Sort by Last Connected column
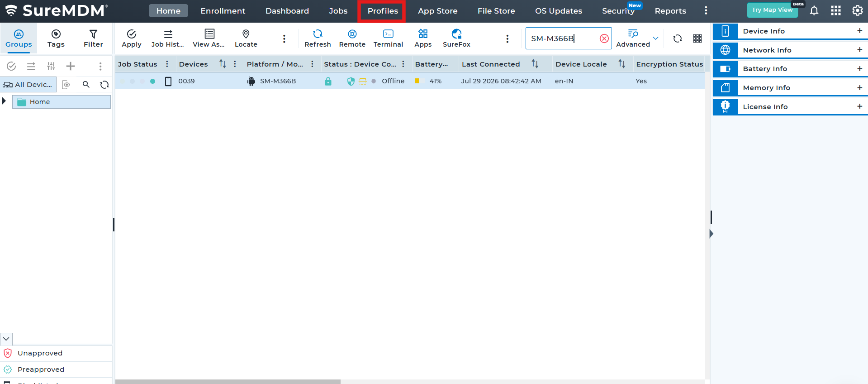Image resolution: width=868 pixels, height=384 pixels. (x=535, y=64)
